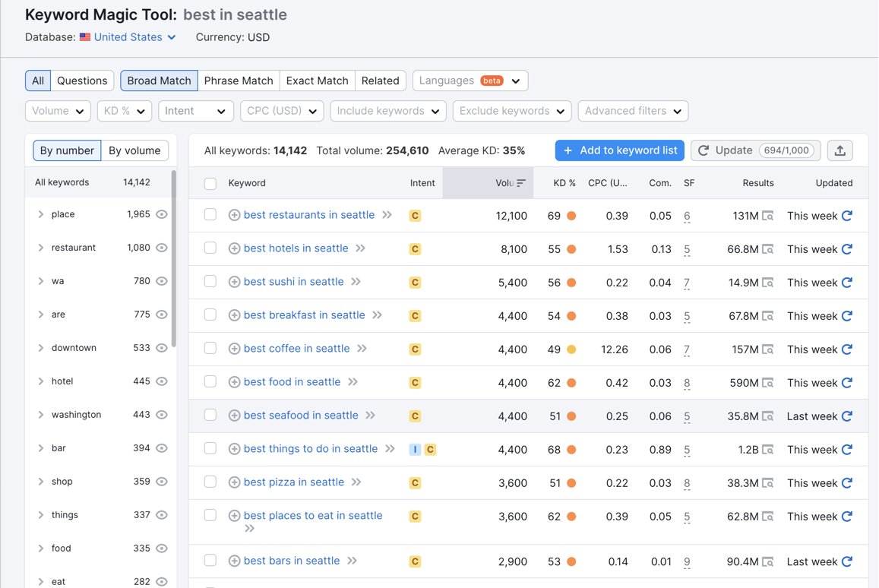The image size is (879, 588).
Task: Open double-arrow under best places to eat
Action: pos(249,528)
